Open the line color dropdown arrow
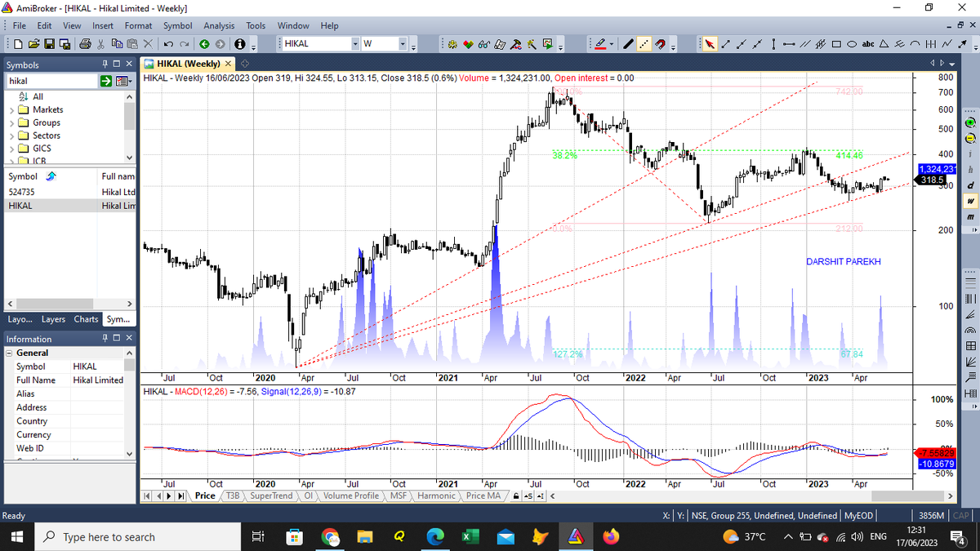 click(x=612, y=44)
